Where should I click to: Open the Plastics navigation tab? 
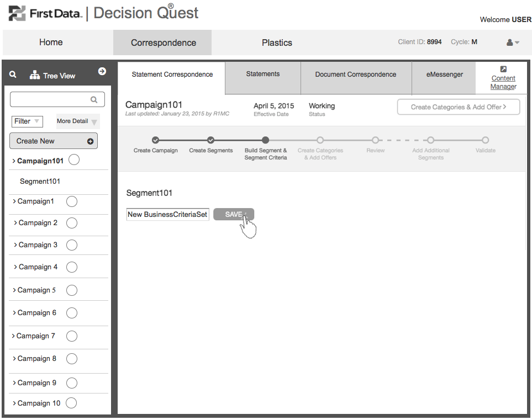(277, 42)
